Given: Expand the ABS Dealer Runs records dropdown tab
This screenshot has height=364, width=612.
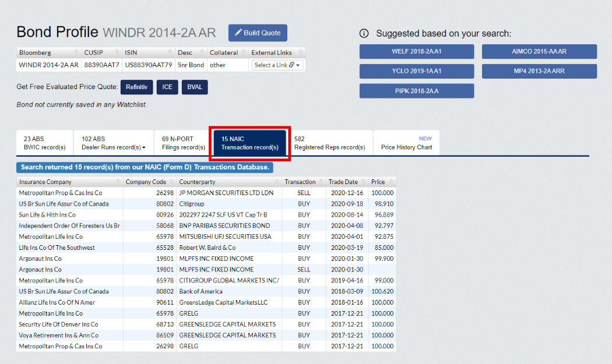Looking at the screenshot, I should (x=113, y=143).
